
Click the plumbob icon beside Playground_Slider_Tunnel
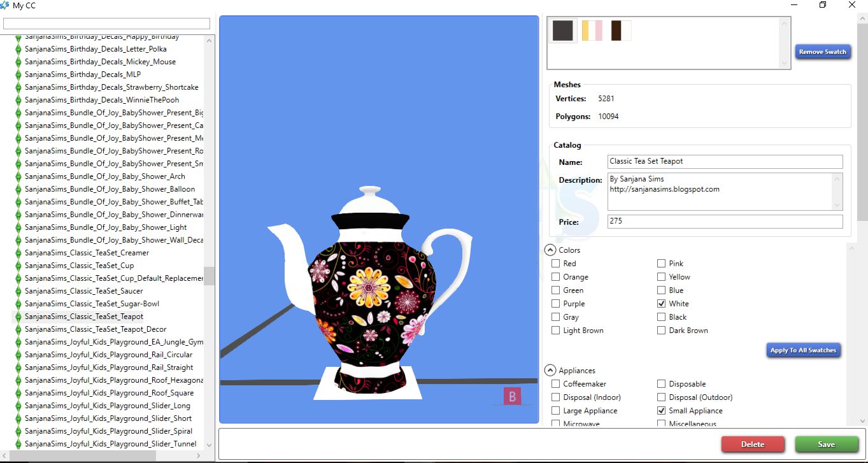pyautogui.click(x=18, y=444)
